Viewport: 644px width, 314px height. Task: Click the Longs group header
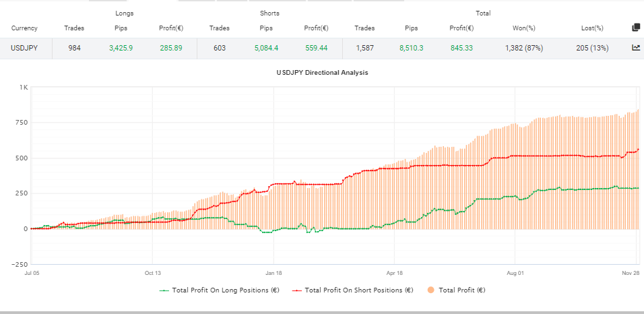point(124,13)
